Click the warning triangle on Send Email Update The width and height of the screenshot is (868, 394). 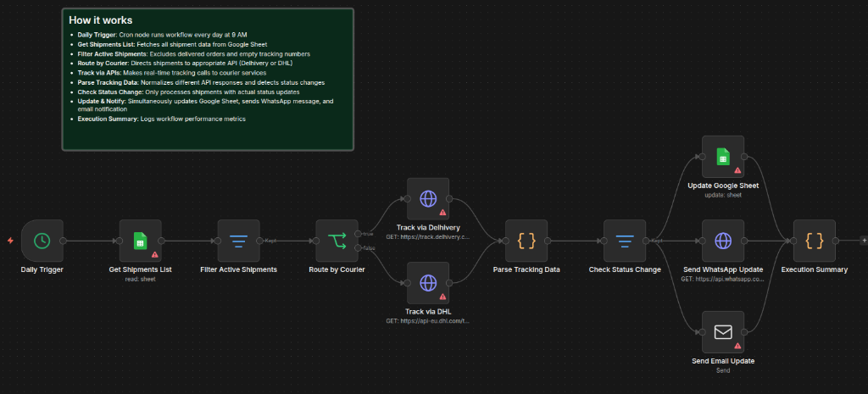coord(737,346)
